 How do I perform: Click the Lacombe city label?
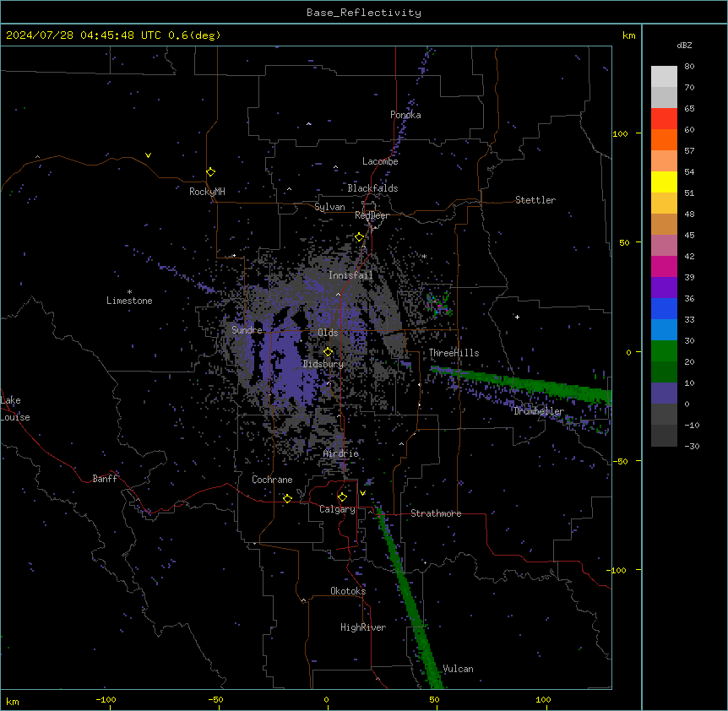pyautogui.click(x=380, y=161)
